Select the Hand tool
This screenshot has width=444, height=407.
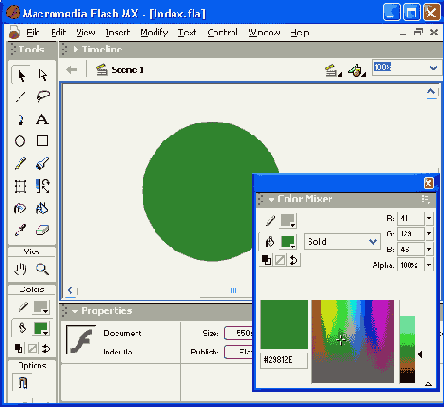pyautogui.click(x=21, y=269)
